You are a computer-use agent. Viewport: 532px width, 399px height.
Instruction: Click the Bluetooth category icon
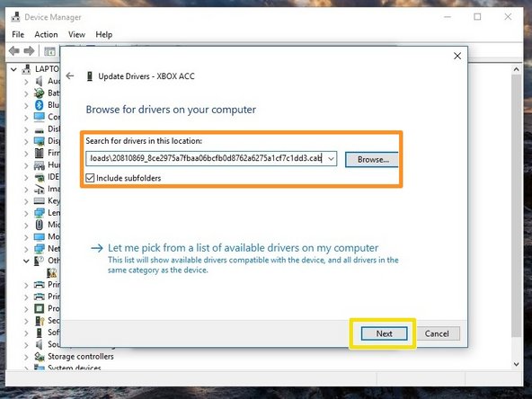point(39,105)
